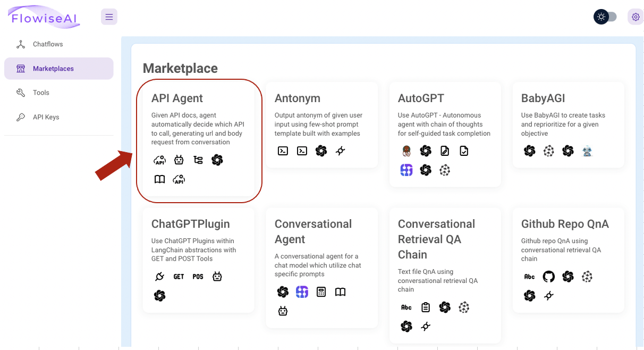
Task: Click the atom-like icon in Retrieval QA Chain
Action: [464, 307]
